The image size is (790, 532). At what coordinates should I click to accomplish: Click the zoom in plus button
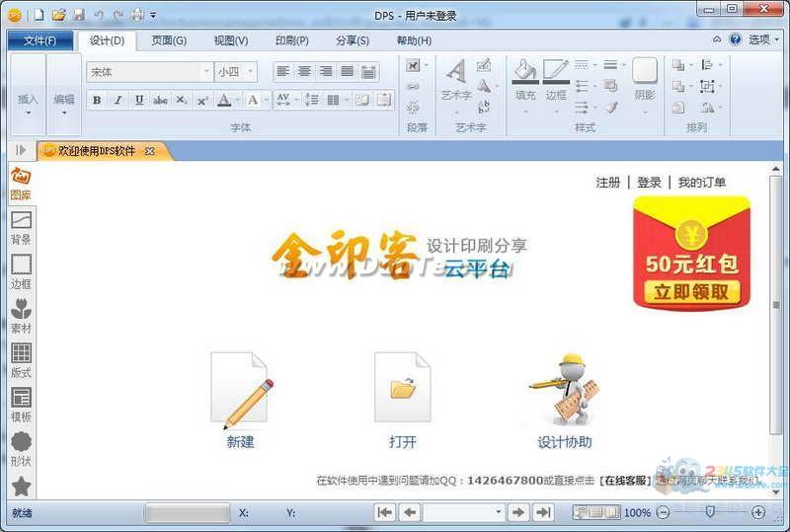point(758,512)
